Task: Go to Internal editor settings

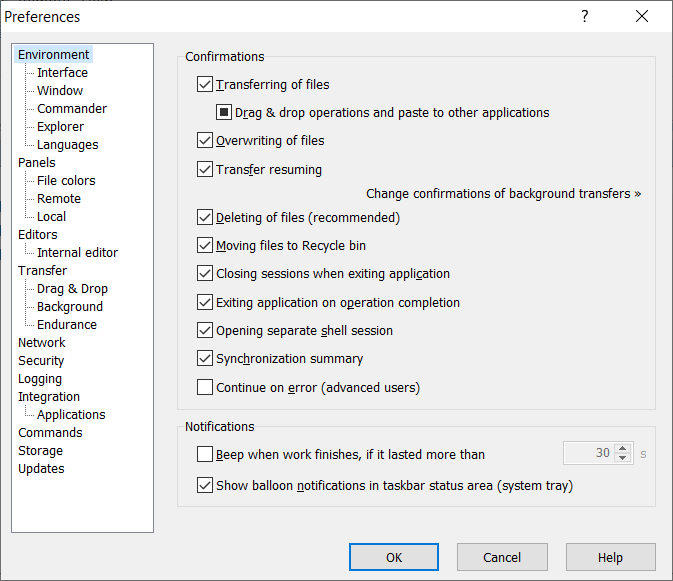Action: (x=77, y=253)
